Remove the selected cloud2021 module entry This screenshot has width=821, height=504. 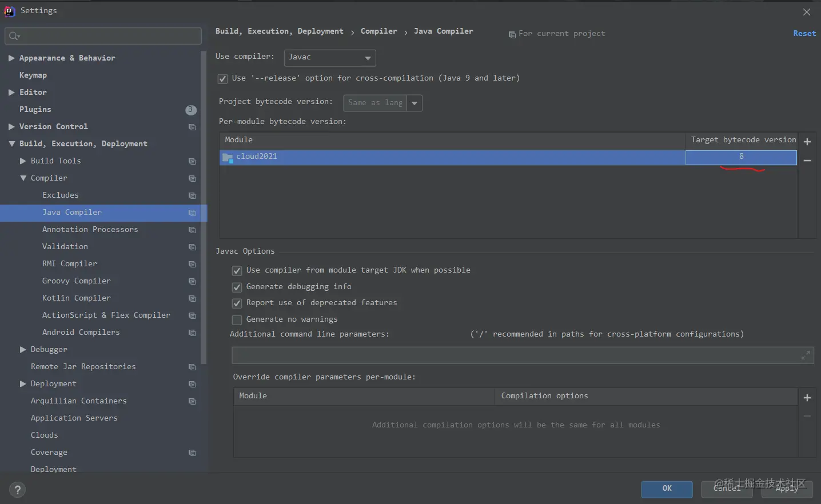(x=807, y=161)
